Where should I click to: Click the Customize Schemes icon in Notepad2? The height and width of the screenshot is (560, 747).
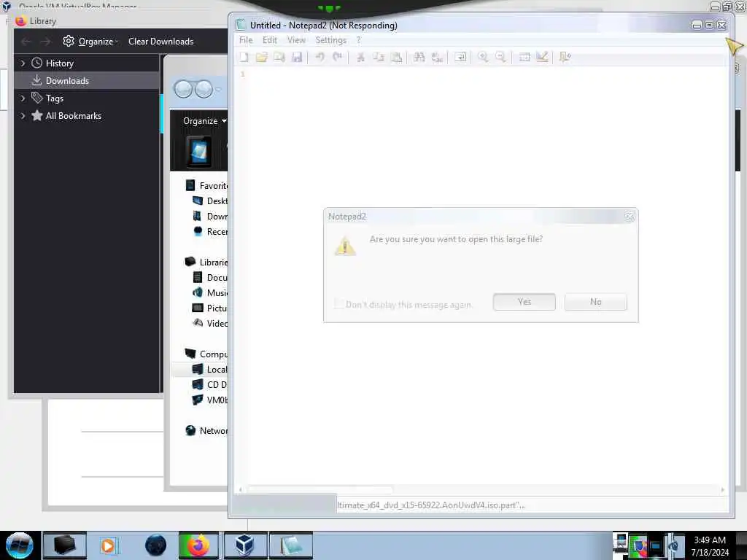[x=542, y=57]
